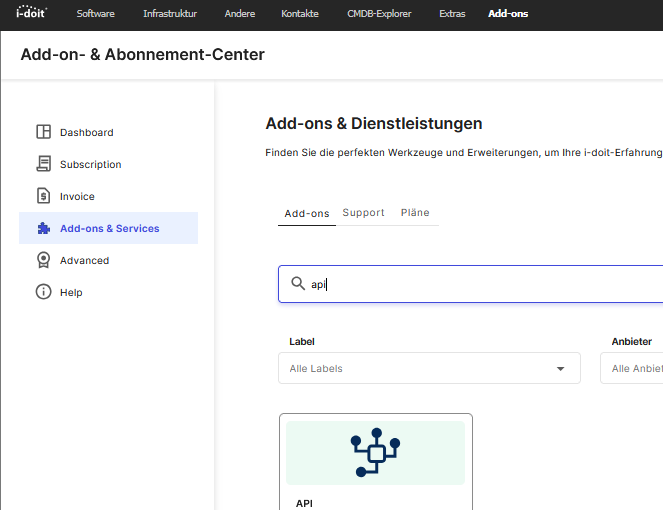The width and height of the screenshot is (663, 510).
Task: Click the Invoice document icon
Action: tap(44, 196)
